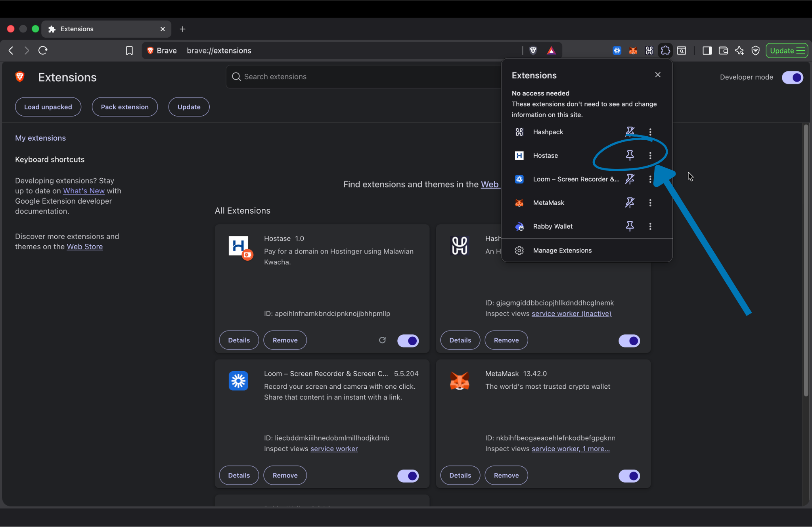Close the Extensions browser tab
Image resolution: width=812 pixels, height=527 pixels.
(163, 29)
